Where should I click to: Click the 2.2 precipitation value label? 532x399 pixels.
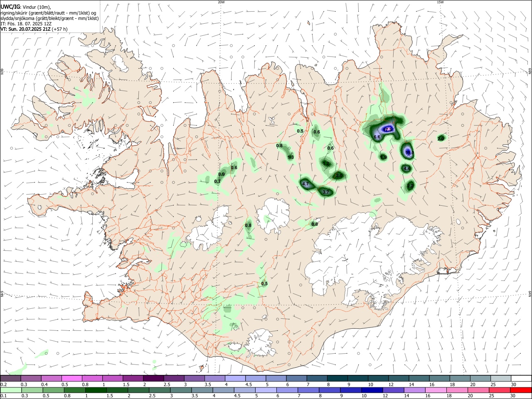(x=410, y=186)
